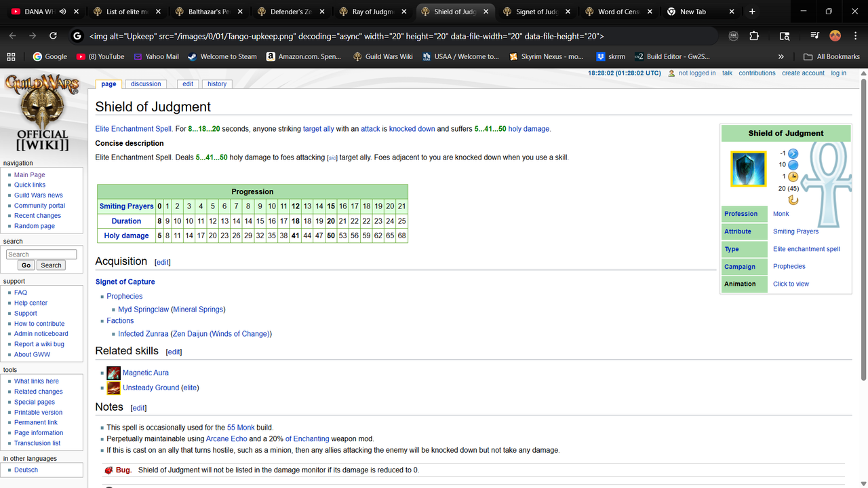Open Random page in navigation sidebar
The image size is (868, 488).
35,226
